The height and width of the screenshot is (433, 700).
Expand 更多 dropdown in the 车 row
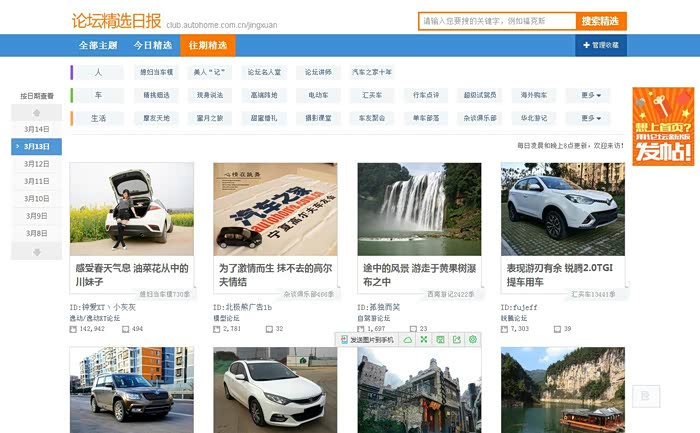pyautogui.click(x=590, y=95)
